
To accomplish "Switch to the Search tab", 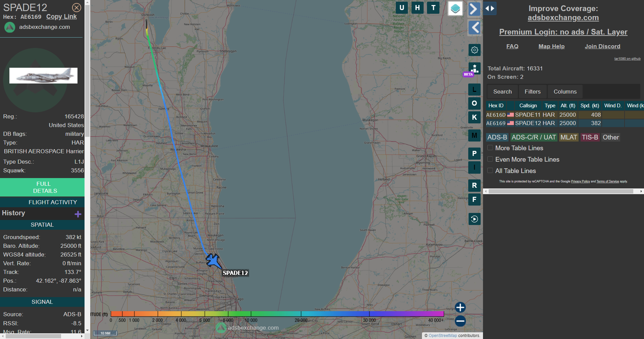I will [x=502, y=92].
